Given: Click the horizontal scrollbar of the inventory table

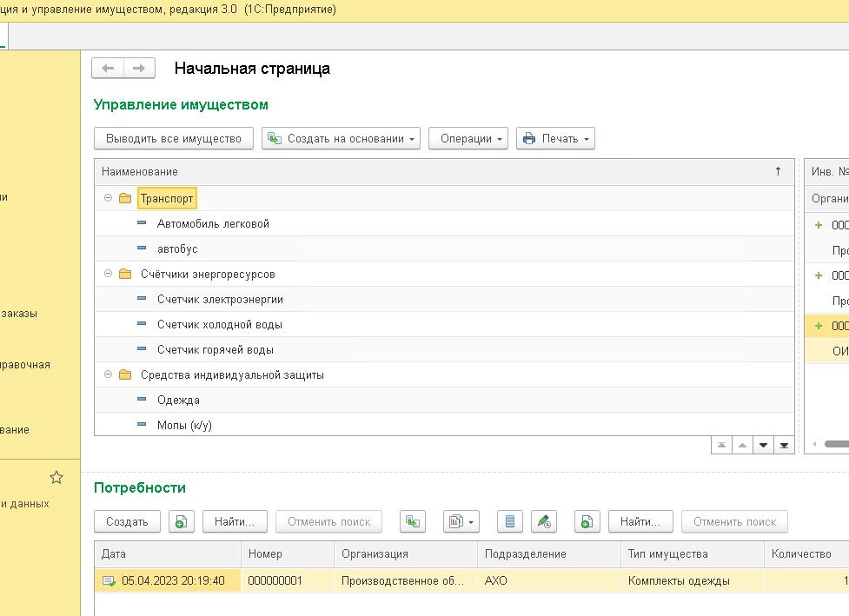Looking at the screenshot, I should click(837, 445).
